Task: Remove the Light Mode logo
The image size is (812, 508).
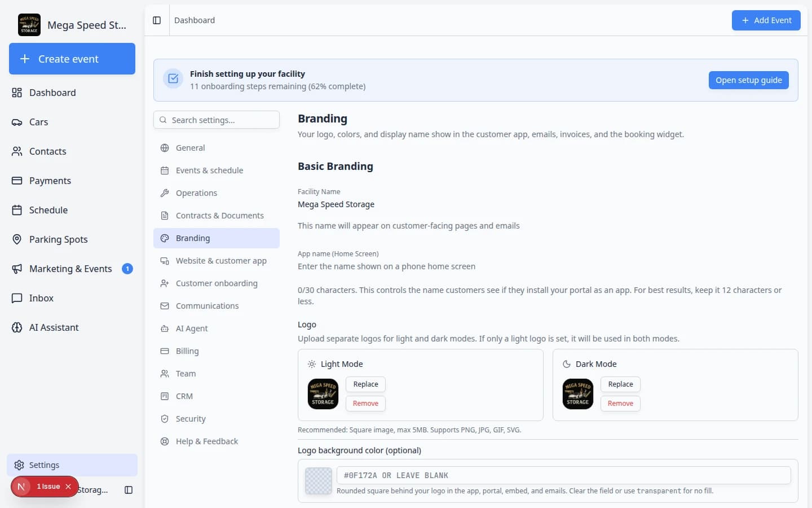Action: pos(365,404)
